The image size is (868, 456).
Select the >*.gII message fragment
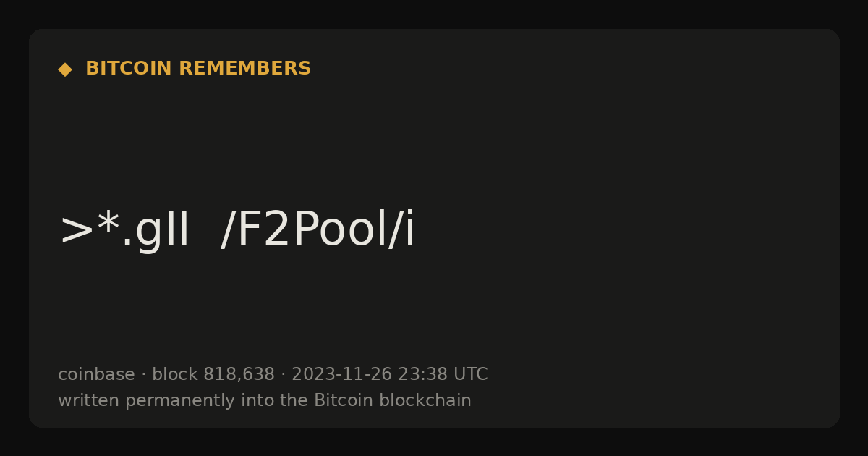tap(124, 230)
